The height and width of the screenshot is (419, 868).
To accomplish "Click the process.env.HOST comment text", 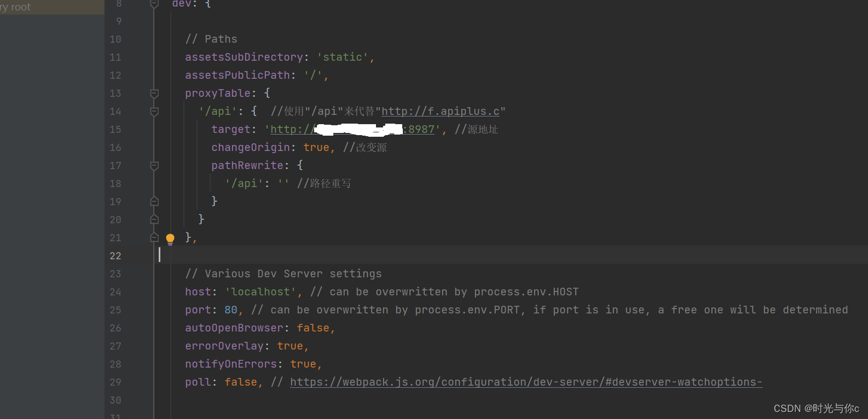I will (x=526, y=292).
